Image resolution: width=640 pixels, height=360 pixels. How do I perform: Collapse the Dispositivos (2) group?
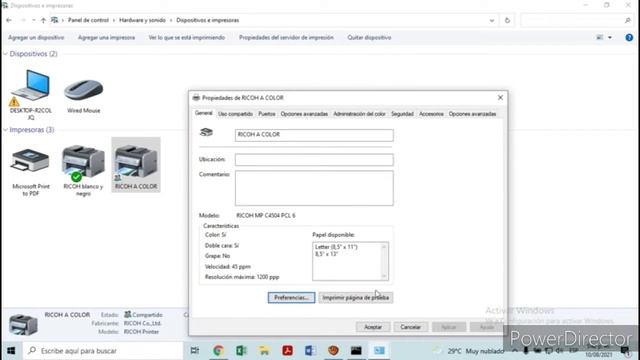coord(6,54)
